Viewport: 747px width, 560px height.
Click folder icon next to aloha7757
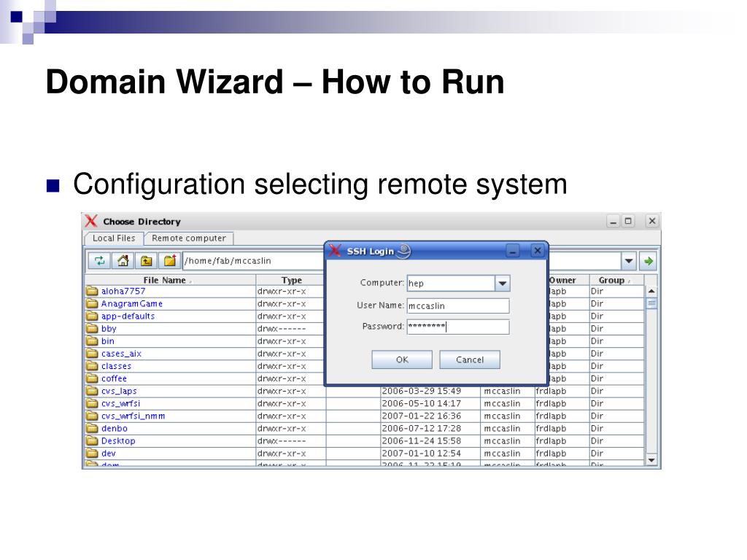click(92, 291)
